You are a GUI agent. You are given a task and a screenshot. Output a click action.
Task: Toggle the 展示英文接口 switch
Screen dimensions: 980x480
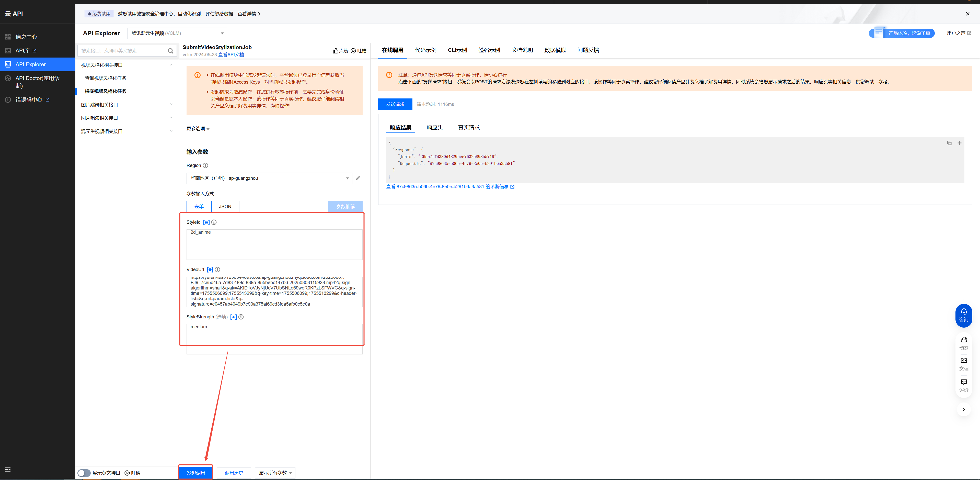point(84,473)
